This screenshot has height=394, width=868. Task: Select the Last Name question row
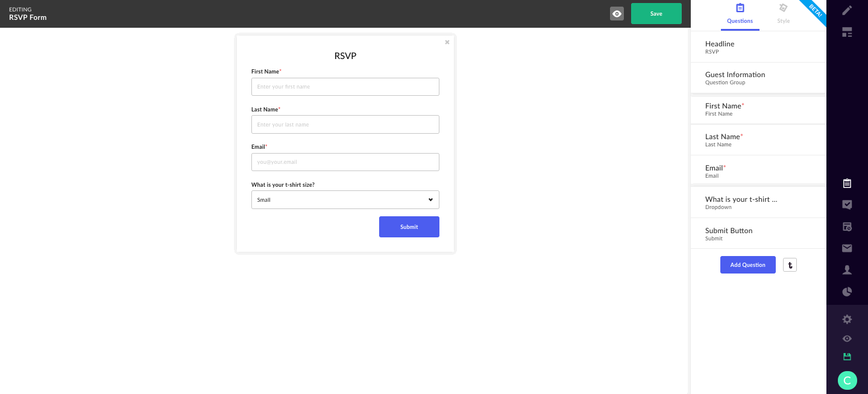click(x=758, y=140)
